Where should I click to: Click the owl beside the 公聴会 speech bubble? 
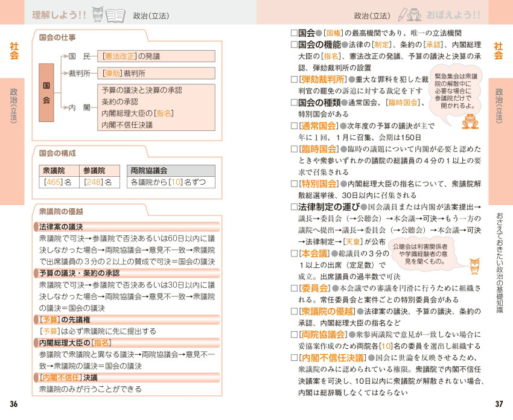coord(474,266)
